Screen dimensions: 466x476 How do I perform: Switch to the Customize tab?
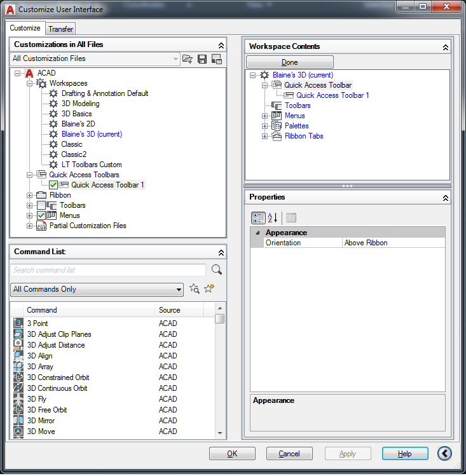click(25, 28)
